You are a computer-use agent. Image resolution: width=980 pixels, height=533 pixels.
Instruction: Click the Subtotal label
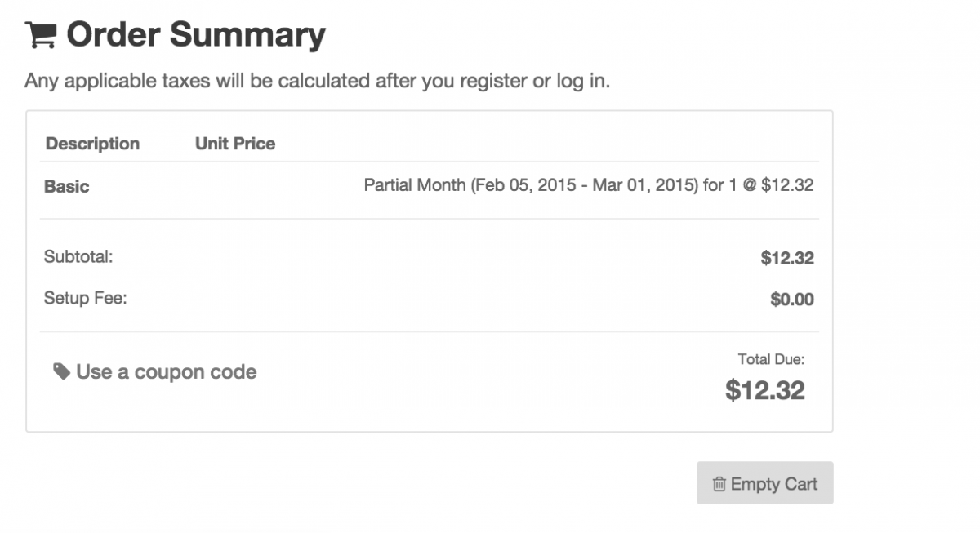(x=78, y=257)
